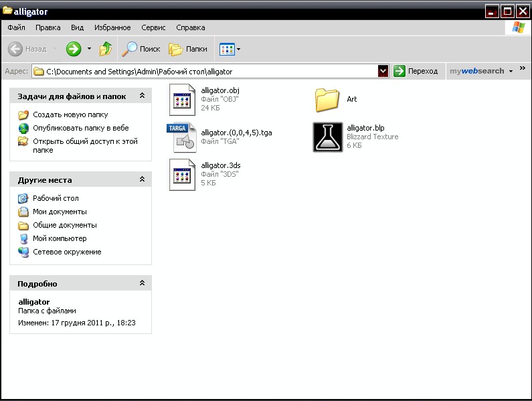532x401 pixels.
Task: Click the alligator.(0,0,4,5).tga file name
Action: tap(236, 133)
